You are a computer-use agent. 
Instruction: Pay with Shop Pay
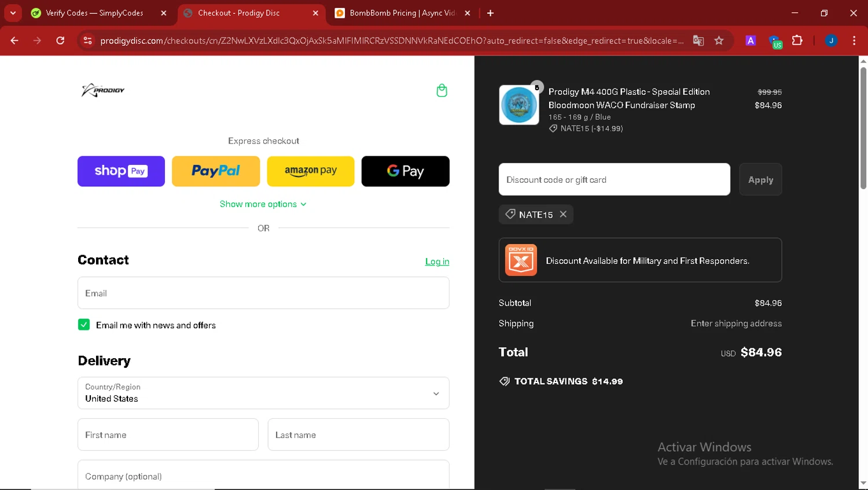tap(121, 171)
